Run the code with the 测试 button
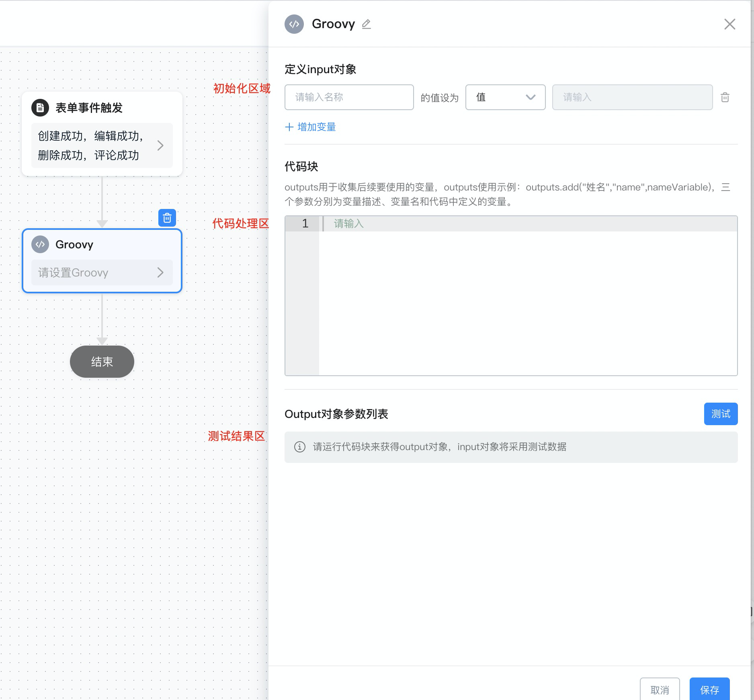Screen dimensions: 754x700 pos(721,414)
